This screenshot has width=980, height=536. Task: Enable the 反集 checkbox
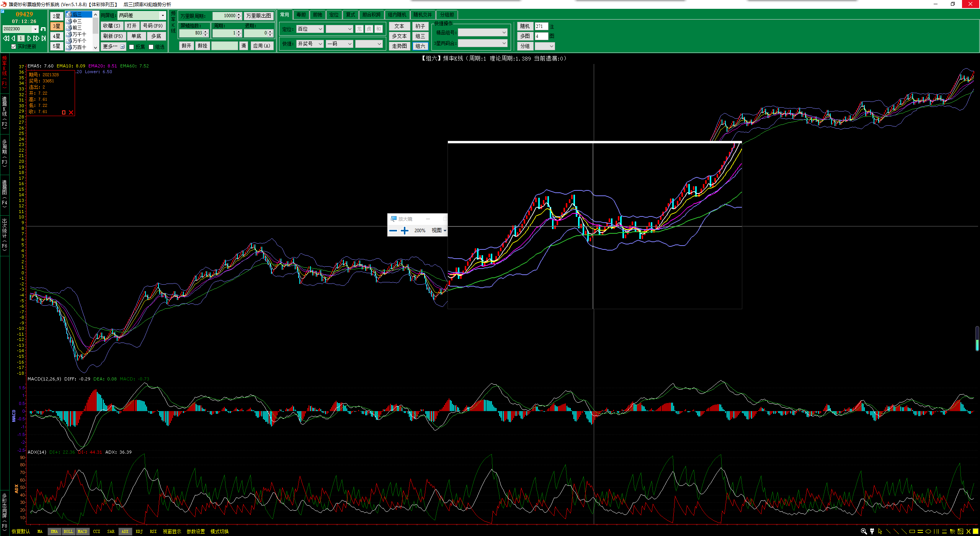coord(132,47)
